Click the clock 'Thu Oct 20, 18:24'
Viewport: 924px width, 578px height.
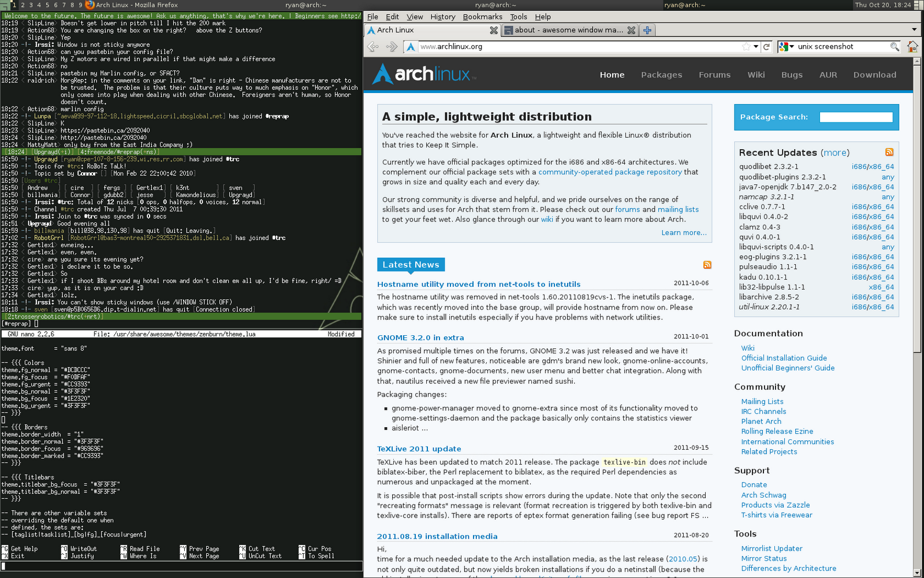tap(883, 5)
